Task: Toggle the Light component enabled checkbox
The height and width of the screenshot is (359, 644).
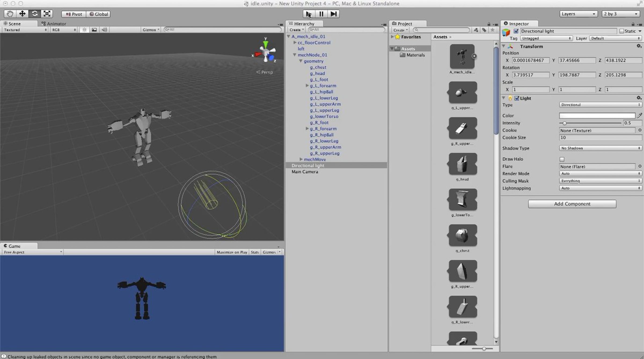Action: [x=517, y=98]
